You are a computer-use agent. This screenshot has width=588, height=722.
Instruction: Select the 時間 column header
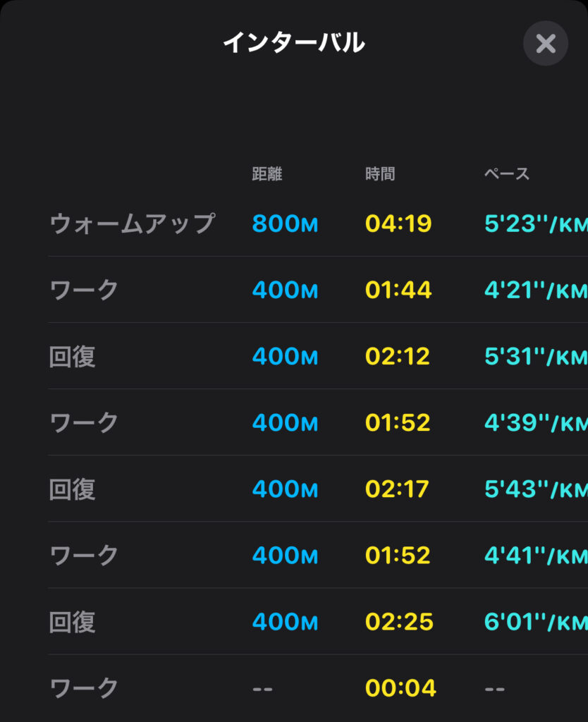[380, 174]
